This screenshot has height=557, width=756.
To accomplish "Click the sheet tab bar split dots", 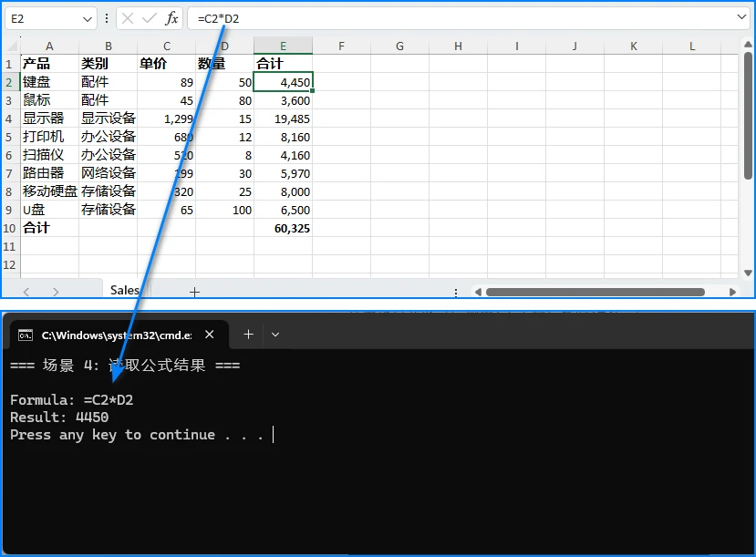I will tap(456, 293).
